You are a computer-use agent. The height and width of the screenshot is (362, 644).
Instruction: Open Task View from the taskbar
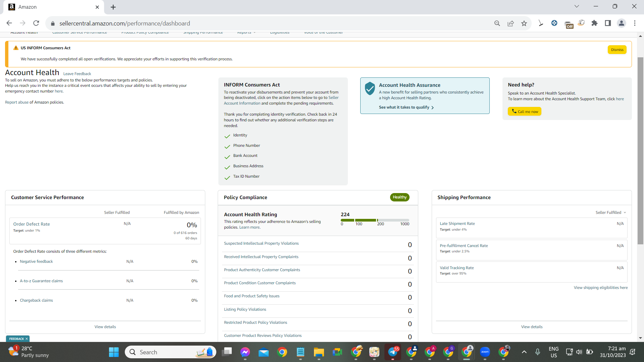[x=227, y=352]
